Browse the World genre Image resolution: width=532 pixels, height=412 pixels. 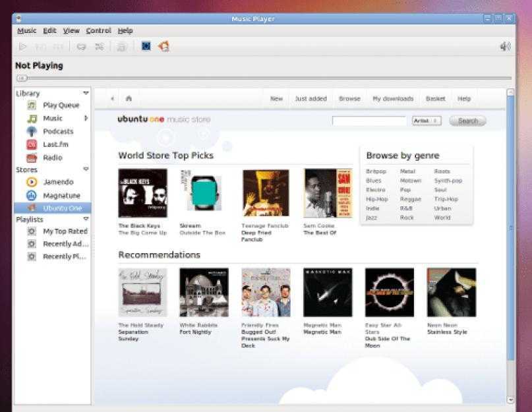[442, 218]
